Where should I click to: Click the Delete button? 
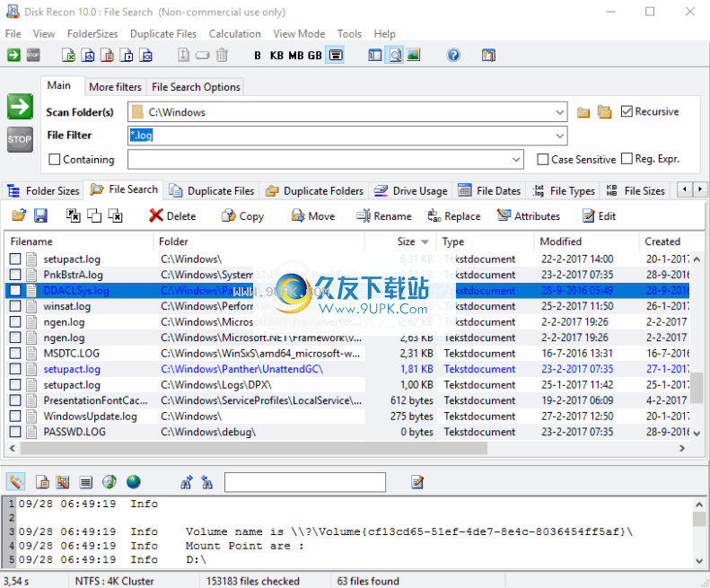[172, 216]
